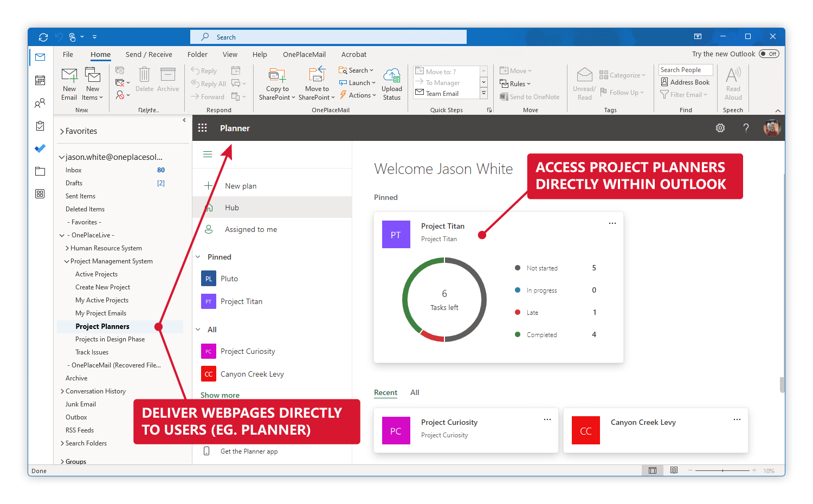Open the To Do checkmark icon
This screenshot has width=813, height=504.
coord(40,148)
